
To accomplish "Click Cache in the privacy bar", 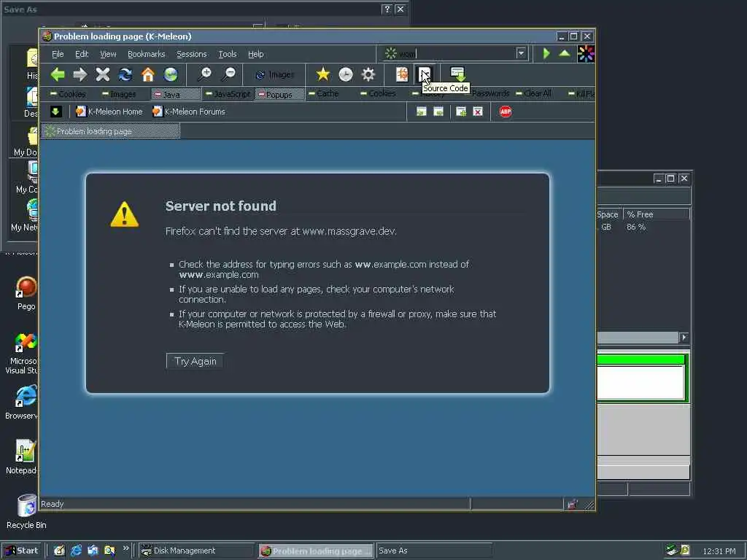I will [x=323, y=93].
